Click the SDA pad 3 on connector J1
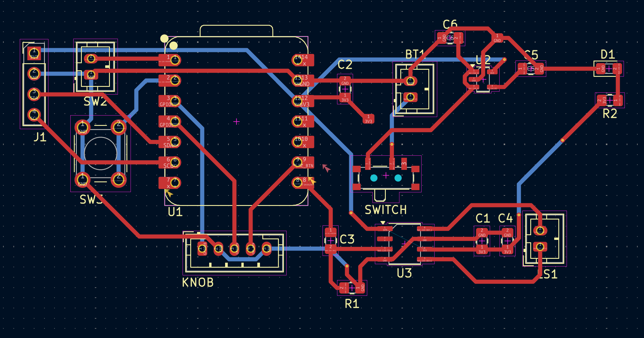The image size is (644, 338). pyautogui.click(x=33, y=95)
